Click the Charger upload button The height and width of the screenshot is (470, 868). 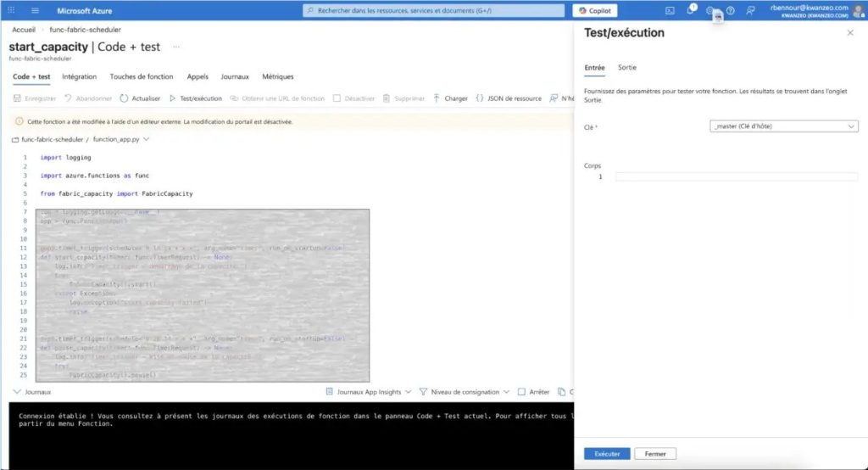click(x=450, y=98)
